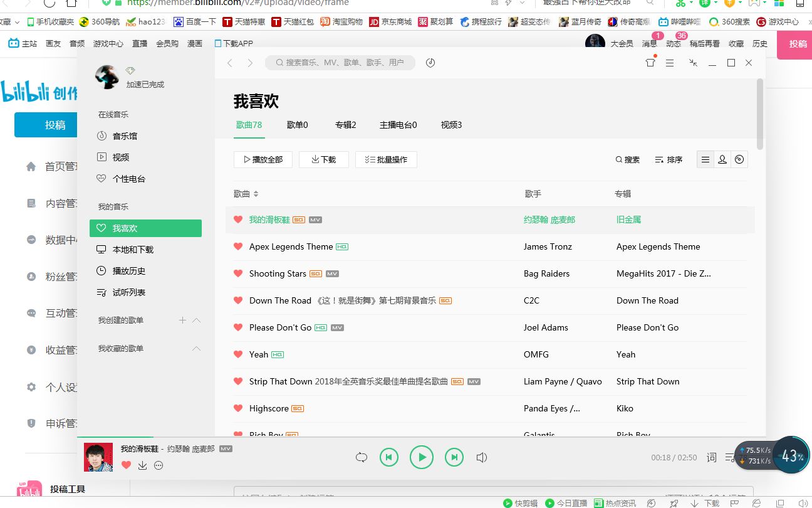This screenshot has width=812, height=508.
Task: Click the listen-to-identify song icon beside search box
Action: coord(430,63)
